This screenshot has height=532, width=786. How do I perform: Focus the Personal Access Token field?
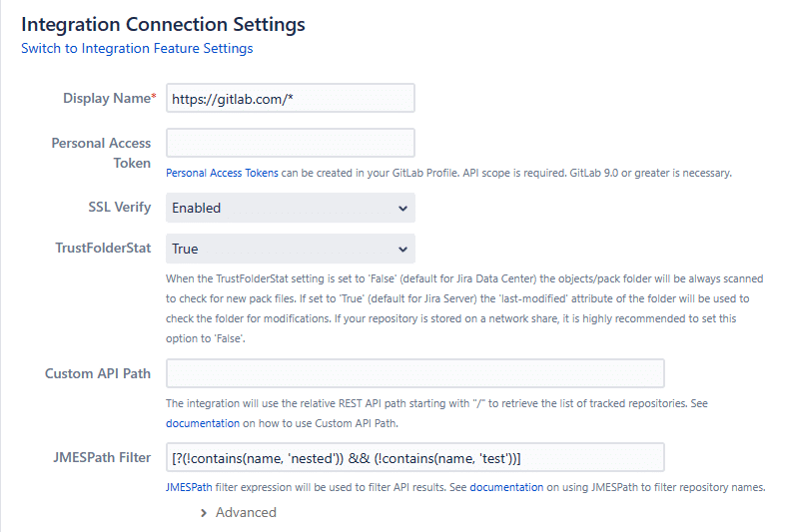[290, 143]
